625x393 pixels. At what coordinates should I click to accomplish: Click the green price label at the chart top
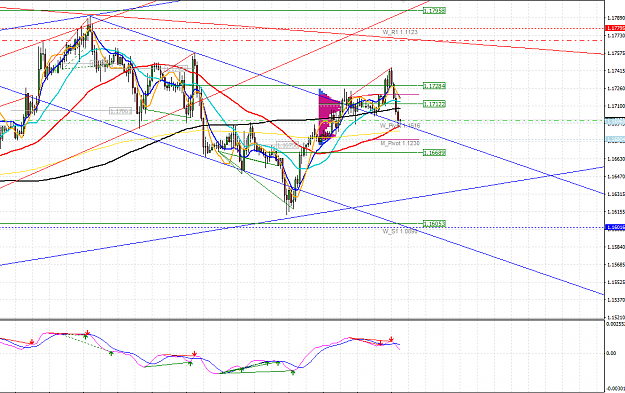434,11
